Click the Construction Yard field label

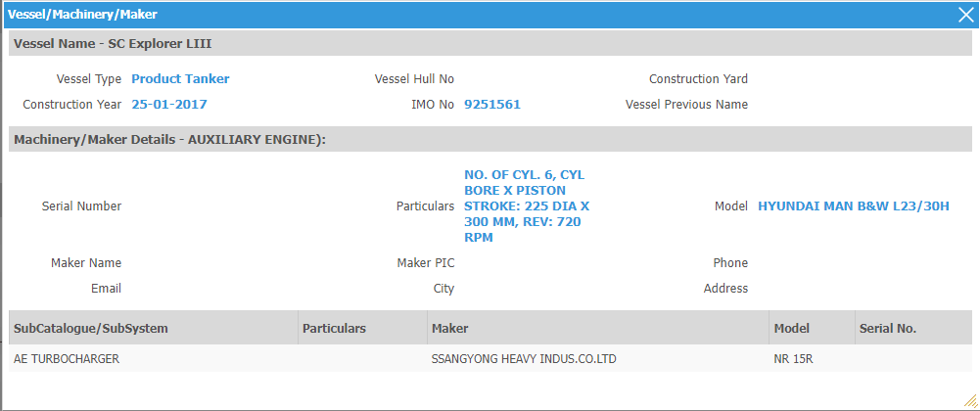698,79
